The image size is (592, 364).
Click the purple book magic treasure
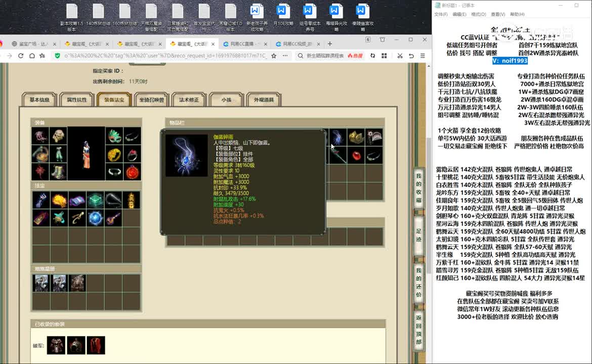click(x=77, y=200)
